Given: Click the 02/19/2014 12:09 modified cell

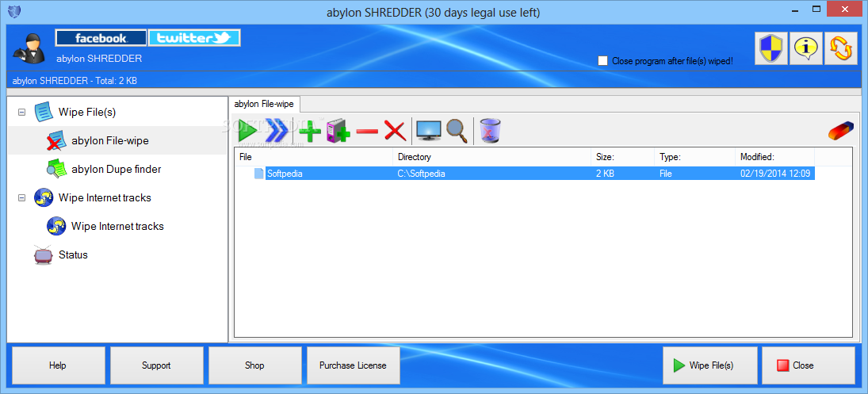Looking at the screenshot, I should point(775,174).
